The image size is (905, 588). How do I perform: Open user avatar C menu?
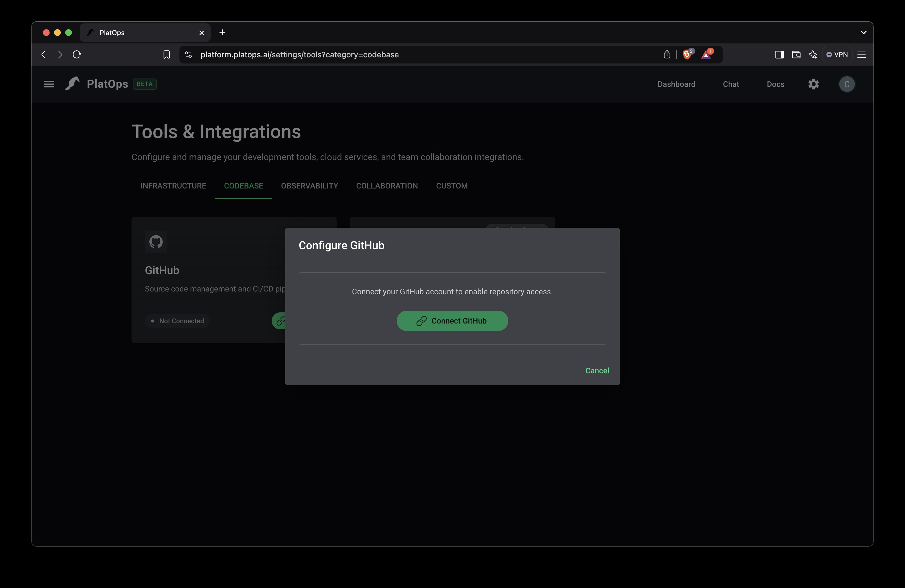pos(847,84)
